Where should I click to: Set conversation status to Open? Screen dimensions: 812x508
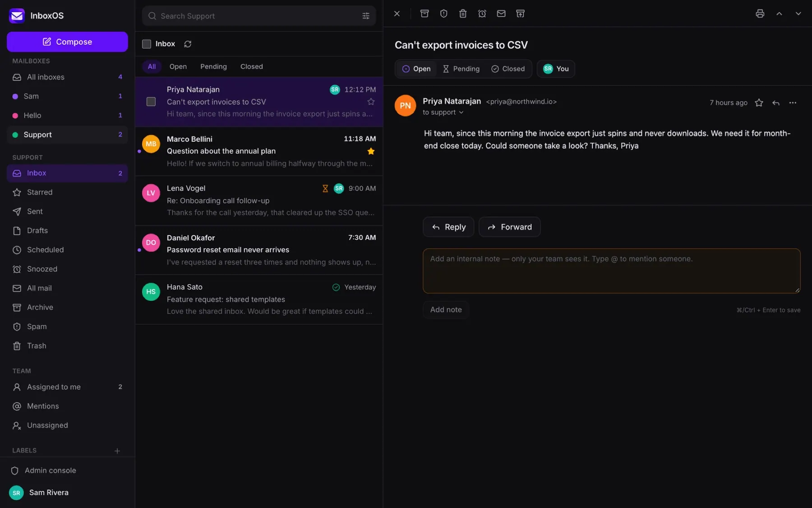(416, 69)
